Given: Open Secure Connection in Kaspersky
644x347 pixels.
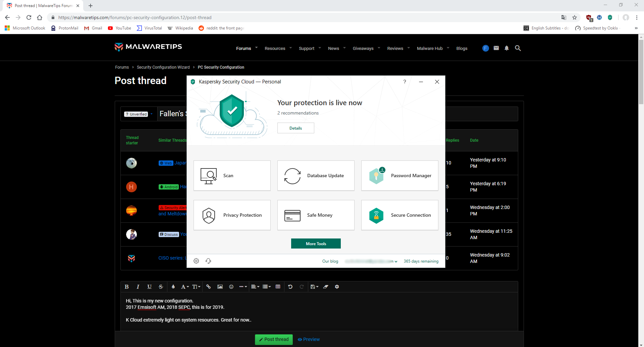Looking at the screenshot, I should point(400,215).
